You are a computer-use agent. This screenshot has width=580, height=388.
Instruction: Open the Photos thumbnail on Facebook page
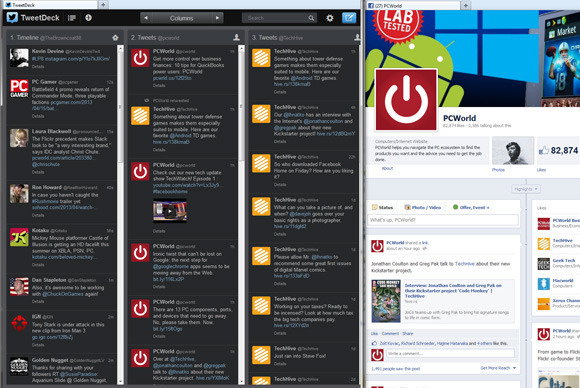tap(513, 150)
